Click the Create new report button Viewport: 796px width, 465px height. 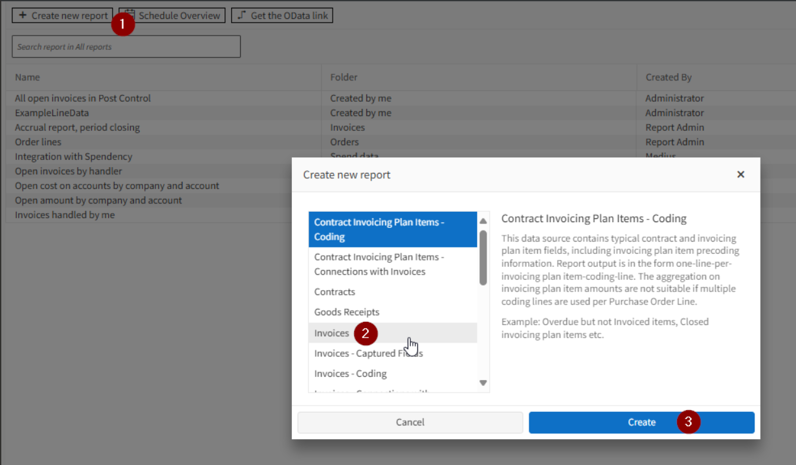point(62,15)
